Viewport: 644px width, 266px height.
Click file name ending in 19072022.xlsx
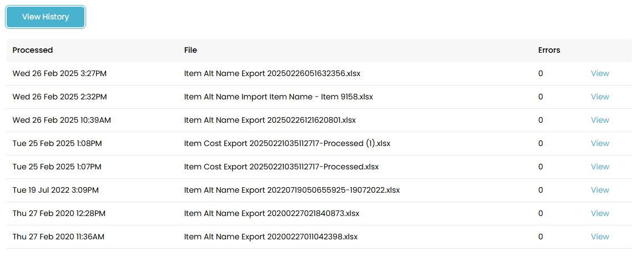tap(291, 190)
